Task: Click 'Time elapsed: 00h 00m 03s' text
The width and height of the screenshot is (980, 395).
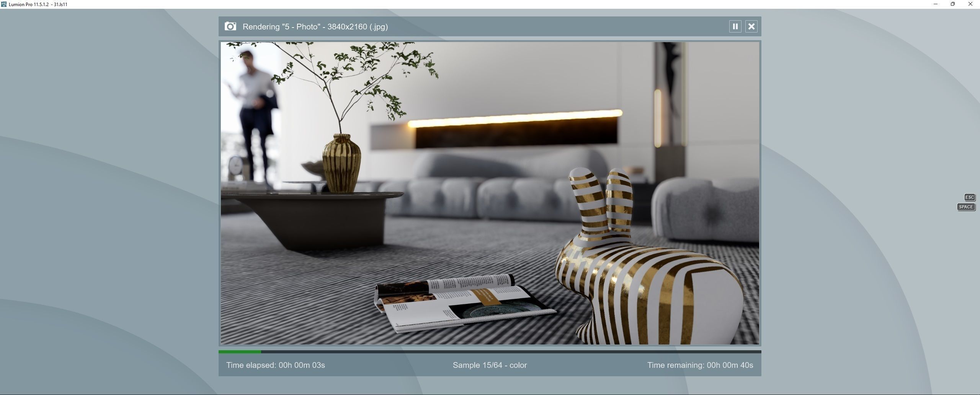Action: point(275,365)
